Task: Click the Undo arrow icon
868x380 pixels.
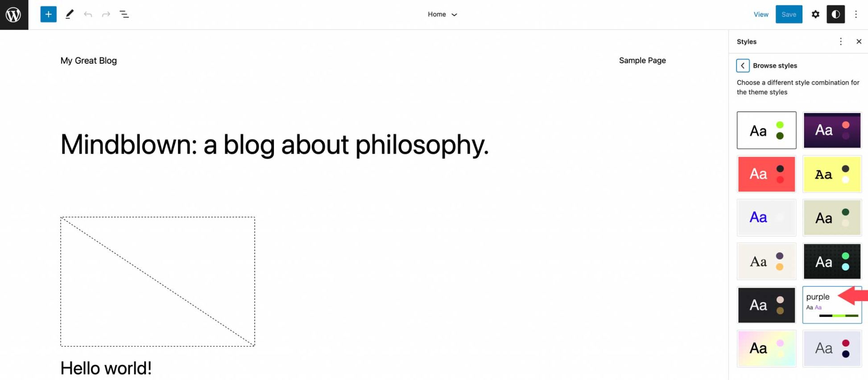Action: pos(88,14)
